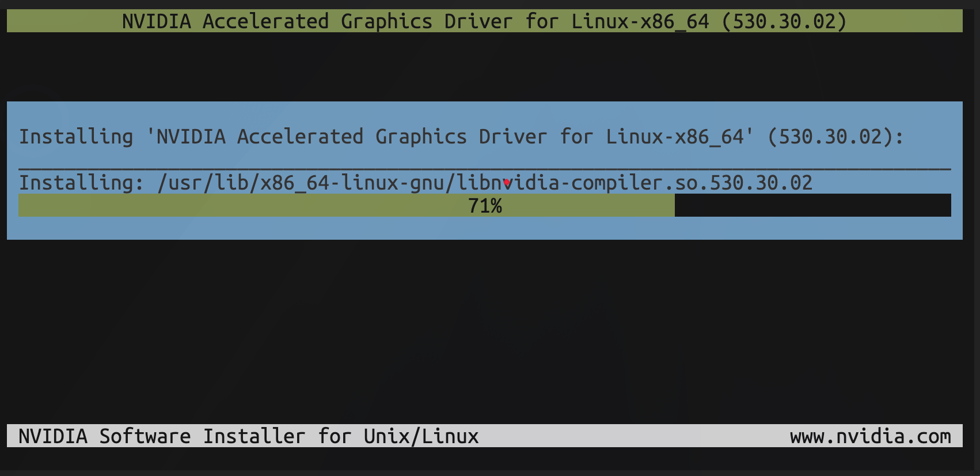Viewport: 980px width, 476px height.
Task: Click the red pointer marker in file path
Action: [507, 183]
